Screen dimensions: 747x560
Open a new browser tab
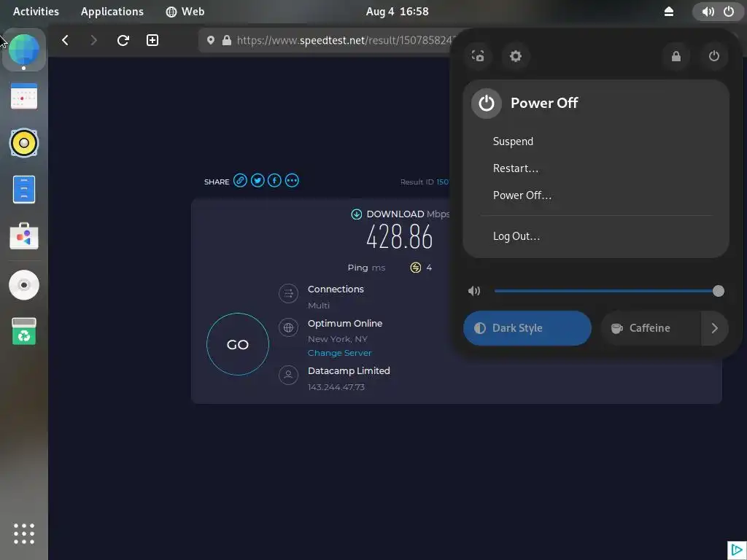pyautogui.click(x=152, y=41)
